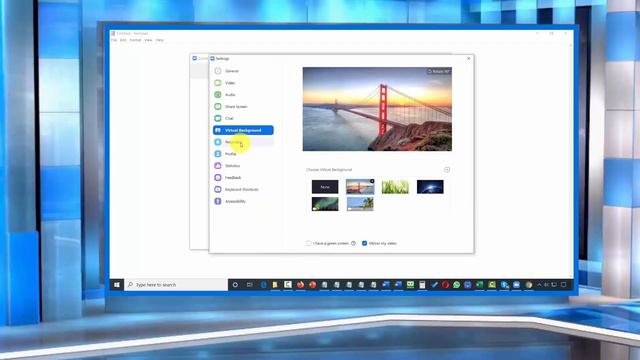Remove the Golden Gate background with its X
This screenshot has width=640, height=360.
pyautogui.click(x=372, y=181)
